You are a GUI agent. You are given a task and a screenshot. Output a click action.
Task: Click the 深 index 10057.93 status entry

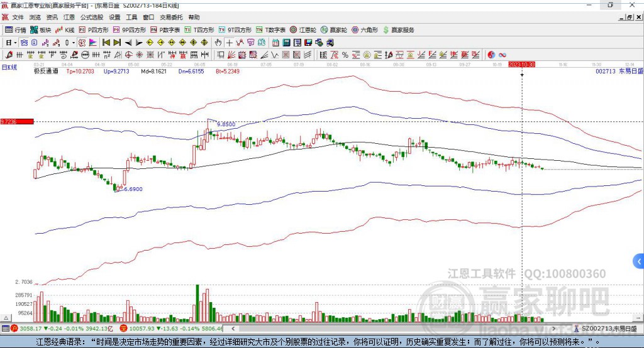point(172,329)
